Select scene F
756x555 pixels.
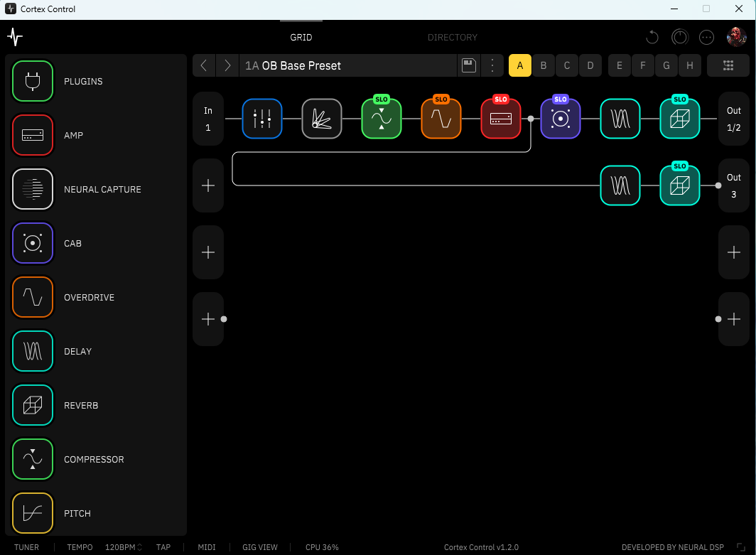pos(643,65)
